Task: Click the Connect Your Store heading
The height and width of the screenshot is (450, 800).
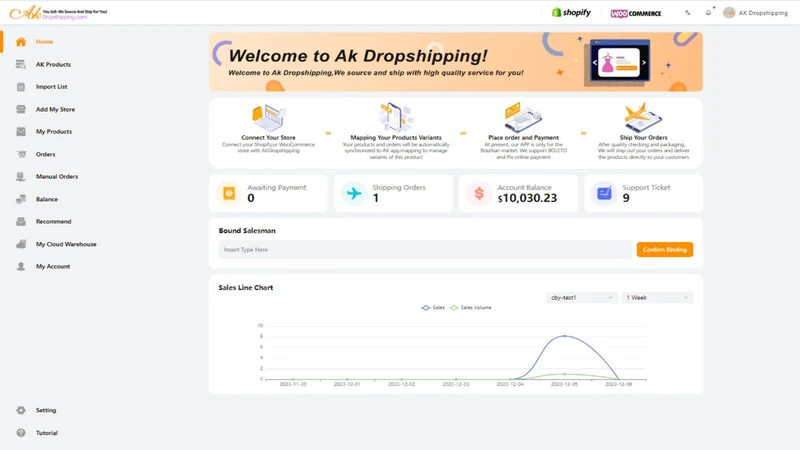Action: click(268, 137)
